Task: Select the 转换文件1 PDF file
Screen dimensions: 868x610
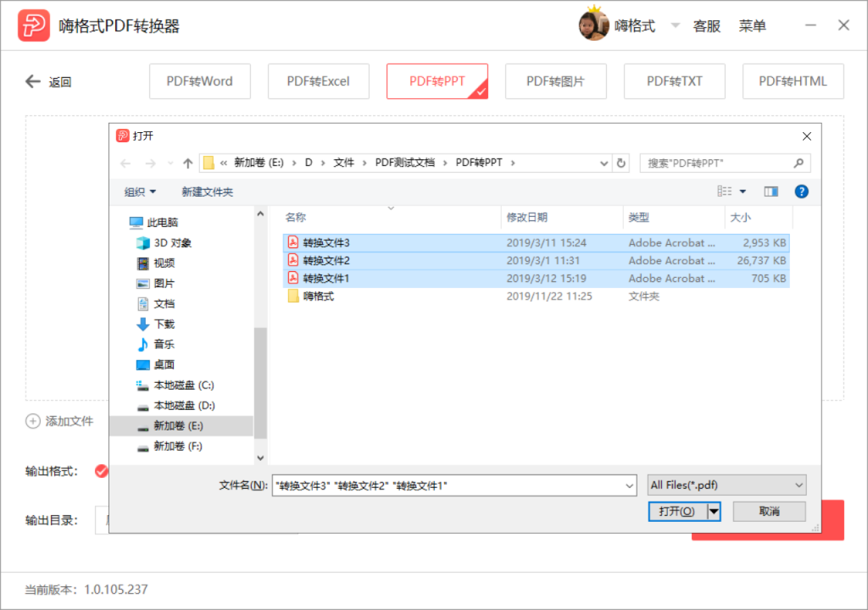Action: [x=536, y=279]
